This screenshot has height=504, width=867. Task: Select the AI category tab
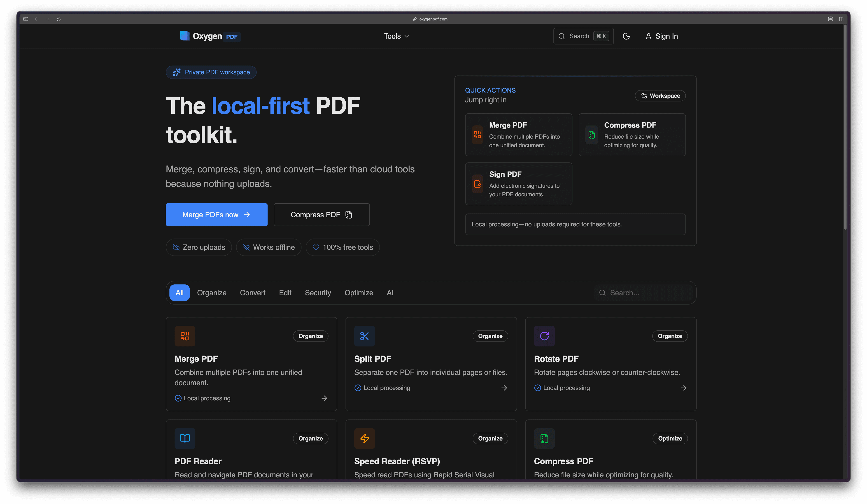point(390,293)
